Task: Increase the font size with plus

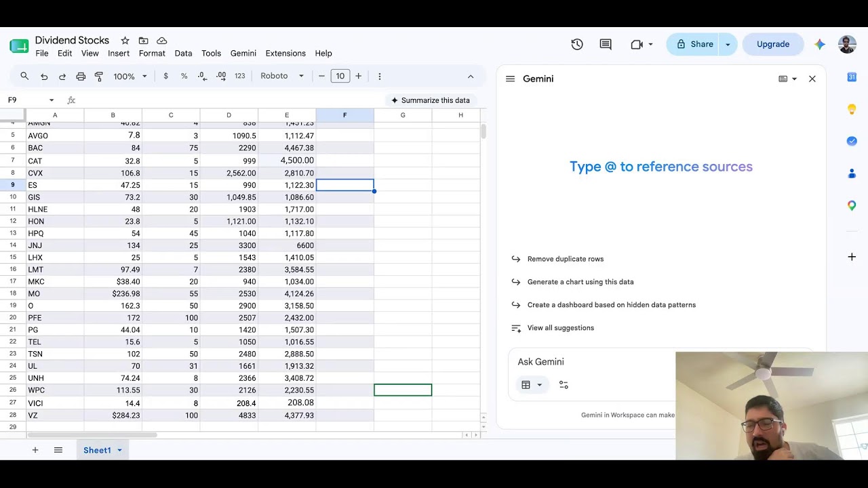Action: click(x=358, y=76)
